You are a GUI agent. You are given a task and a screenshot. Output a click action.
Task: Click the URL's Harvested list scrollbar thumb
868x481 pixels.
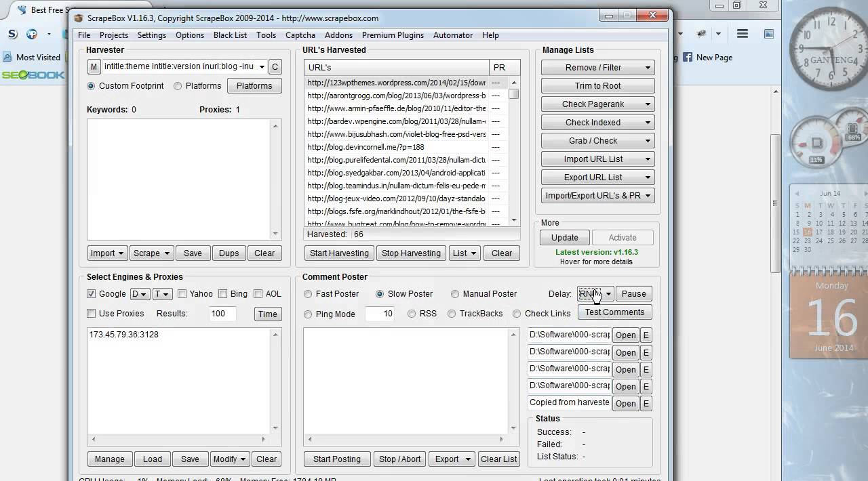(x=514, y=94)
